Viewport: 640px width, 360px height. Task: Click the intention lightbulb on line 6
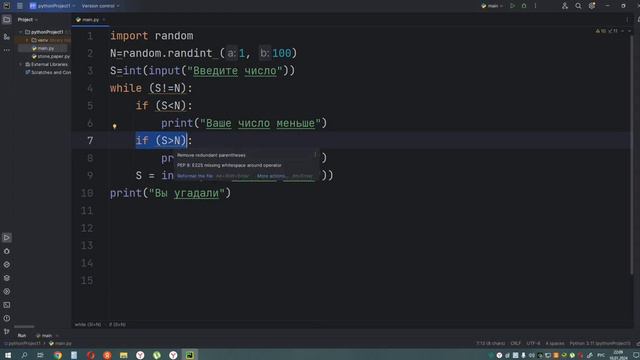pos(115,126)
